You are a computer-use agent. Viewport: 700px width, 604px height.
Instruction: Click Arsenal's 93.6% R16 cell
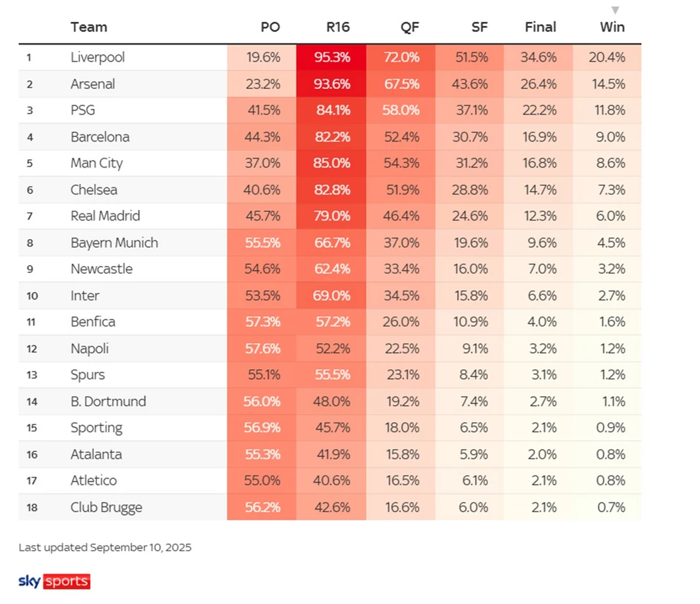(x=333, y=84)
